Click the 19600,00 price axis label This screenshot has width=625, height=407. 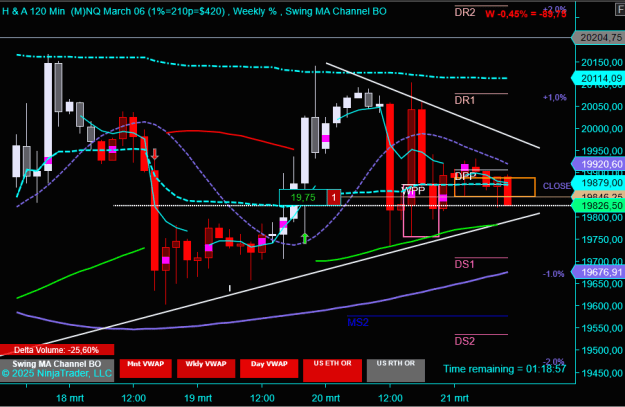602,306
